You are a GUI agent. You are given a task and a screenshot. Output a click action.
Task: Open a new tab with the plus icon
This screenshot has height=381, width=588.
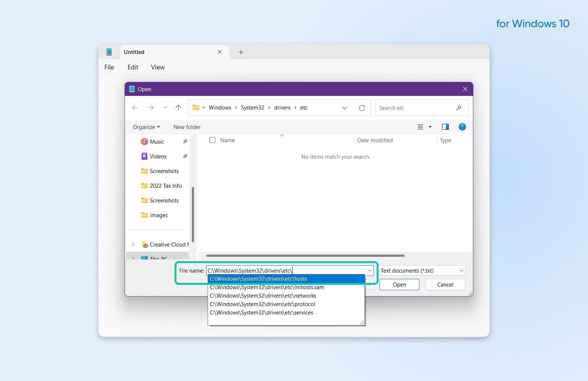coord(240,52)
